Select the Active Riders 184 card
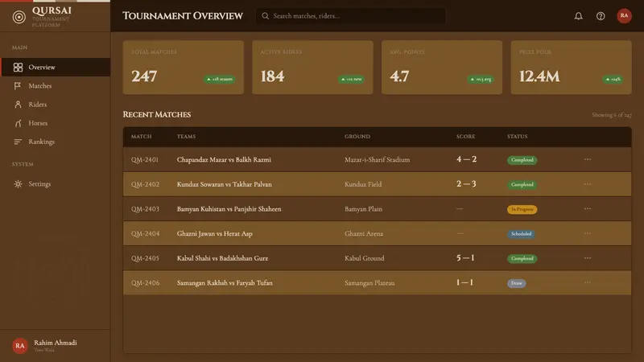Image resolution: width=644 pixels, height=362 pixels. [312, 68]
